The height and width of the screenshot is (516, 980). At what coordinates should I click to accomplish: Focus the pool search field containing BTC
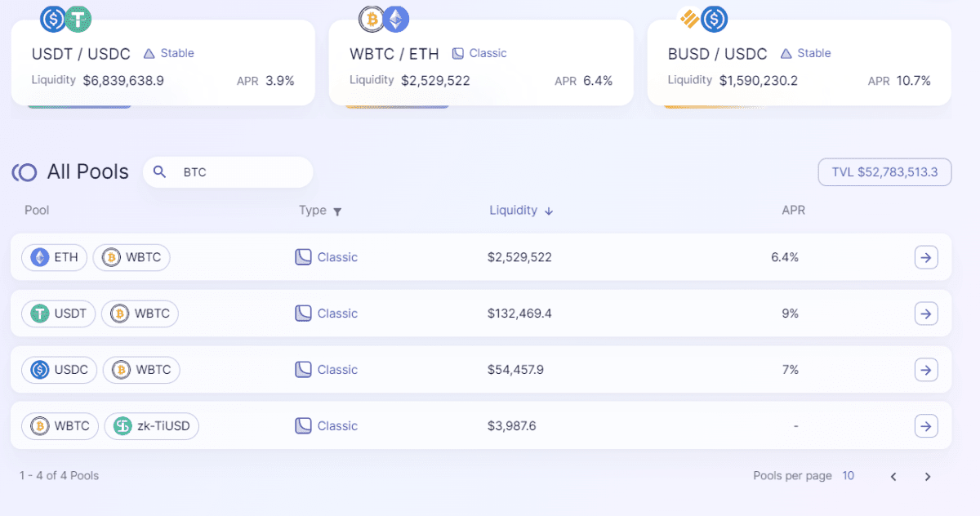[x=228, y=172]
